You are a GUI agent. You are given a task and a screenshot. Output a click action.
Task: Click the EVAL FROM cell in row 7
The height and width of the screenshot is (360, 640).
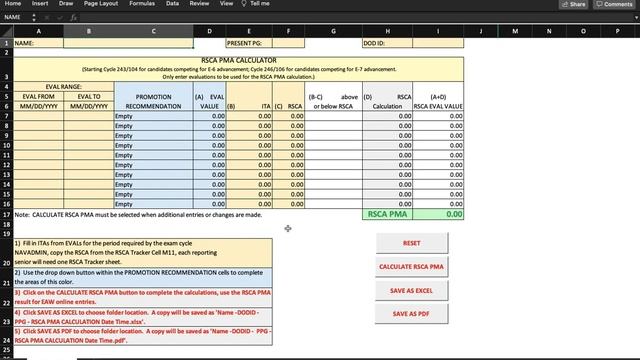tap(39, 116)
